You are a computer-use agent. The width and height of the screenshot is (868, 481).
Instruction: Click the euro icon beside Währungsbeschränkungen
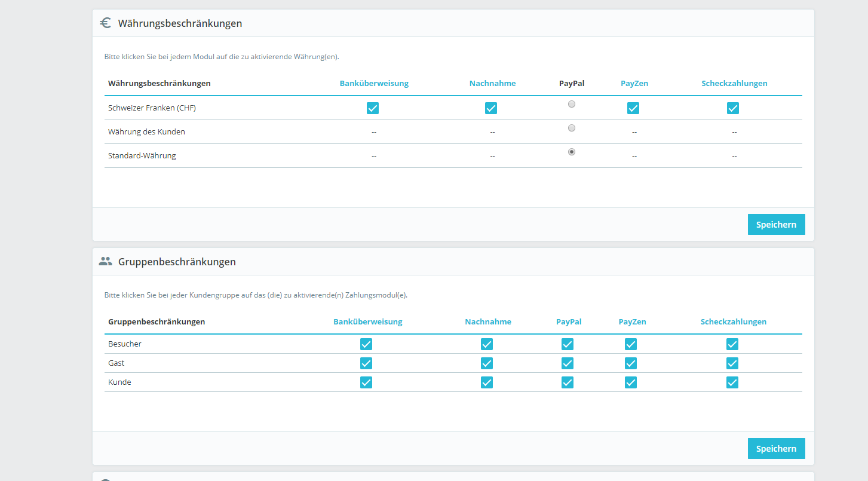[106, 23]
